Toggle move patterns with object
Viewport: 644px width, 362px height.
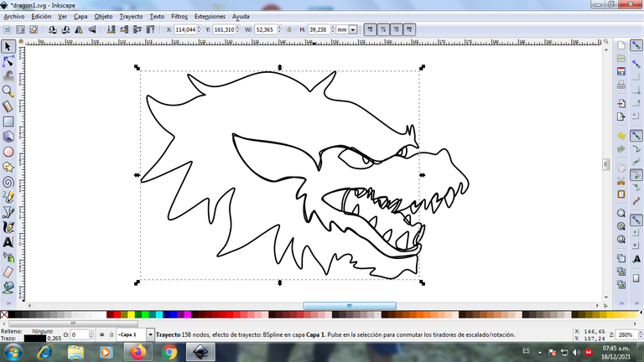[409, 29]
